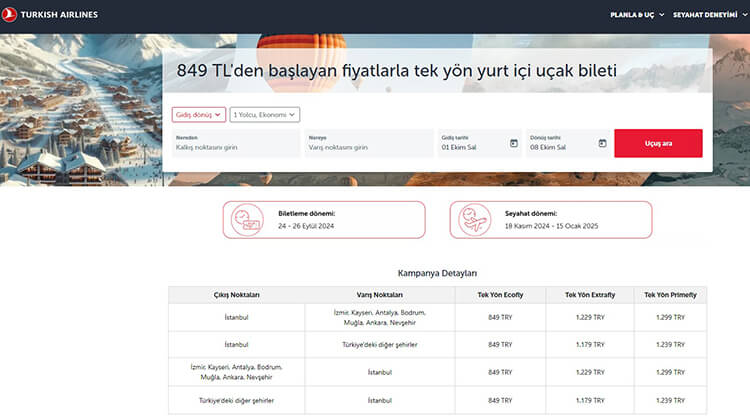Select the Dönüş tarihi date field
The height and width of the screenshot is (420, 750).
click(568, 143)
